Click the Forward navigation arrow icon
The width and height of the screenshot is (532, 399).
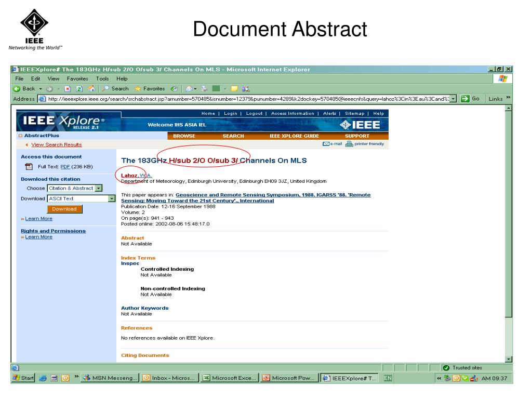point(49,89)
